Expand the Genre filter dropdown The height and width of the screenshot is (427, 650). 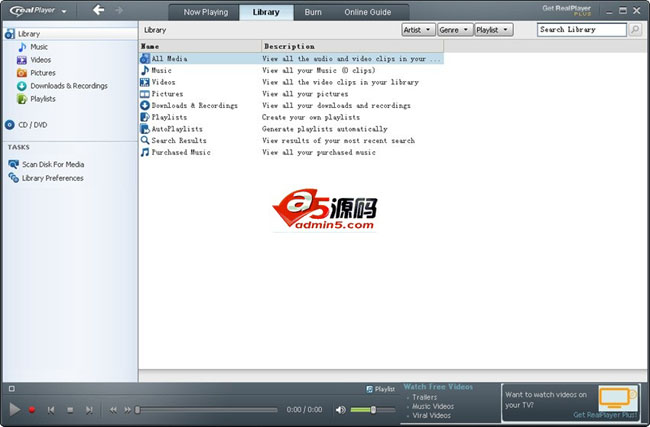coord(455,30)
